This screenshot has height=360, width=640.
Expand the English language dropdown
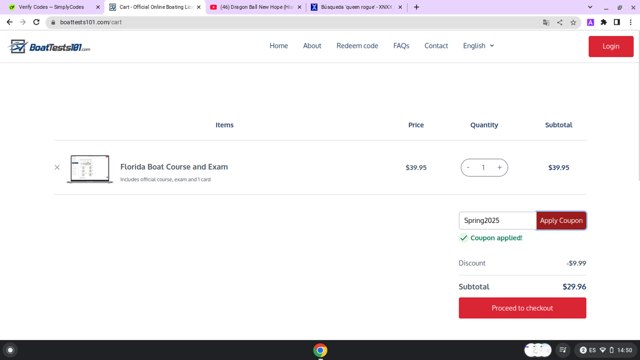coord(478,46)
